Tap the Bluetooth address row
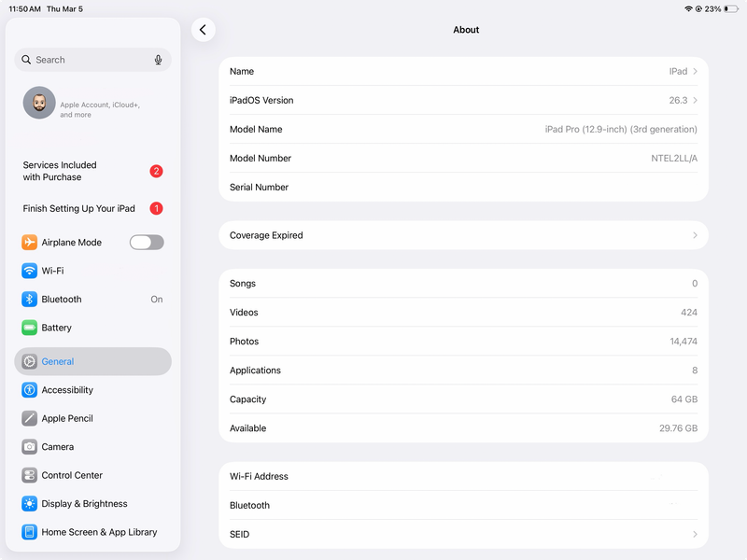Viewport: 747px width, 560px height. click(x=463, y=505)
